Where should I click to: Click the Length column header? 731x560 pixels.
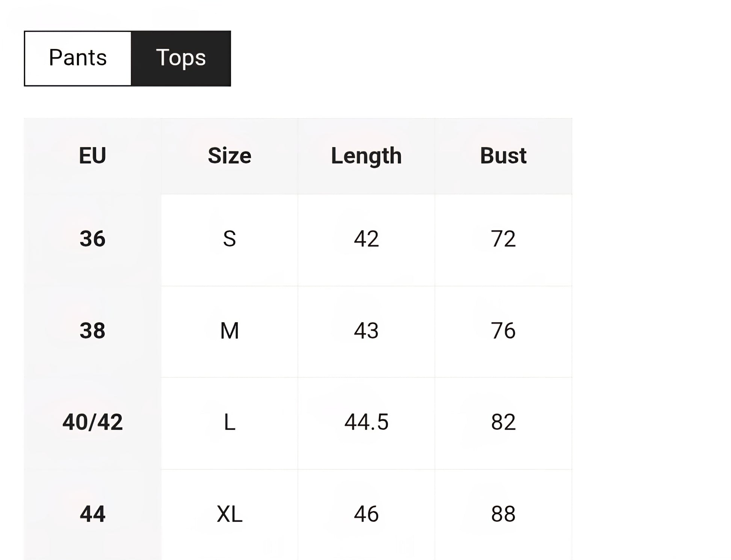coord(366,156)
